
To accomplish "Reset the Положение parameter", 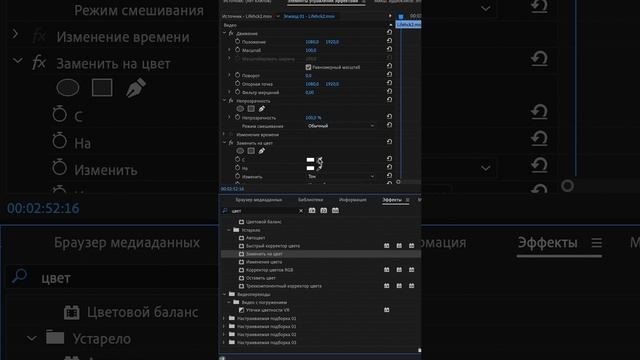I will (x=389, y=41).
